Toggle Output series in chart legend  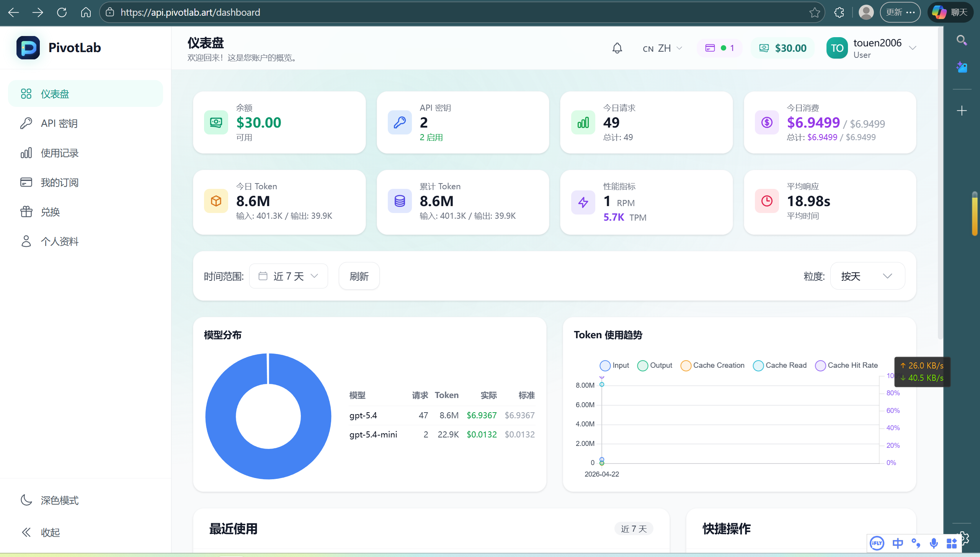click(x=655, y=365)
